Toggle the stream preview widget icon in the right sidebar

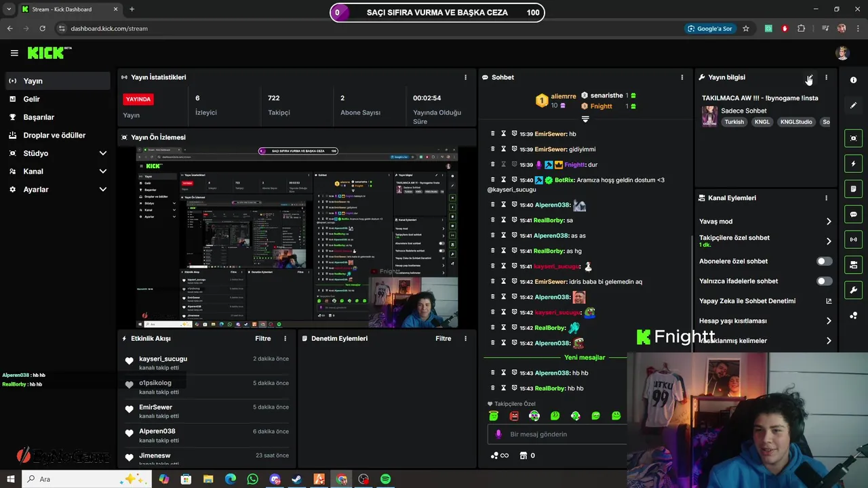point(853,138)
